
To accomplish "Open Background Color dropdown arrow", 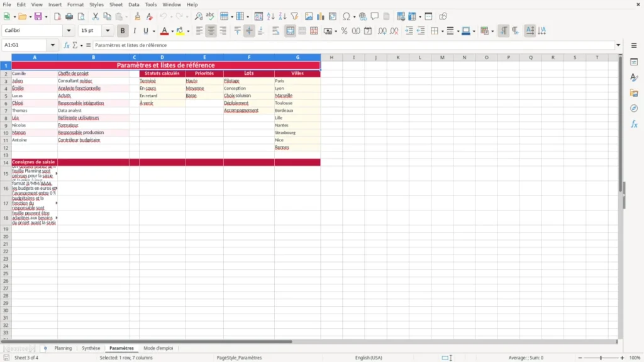I will (188, 31).
